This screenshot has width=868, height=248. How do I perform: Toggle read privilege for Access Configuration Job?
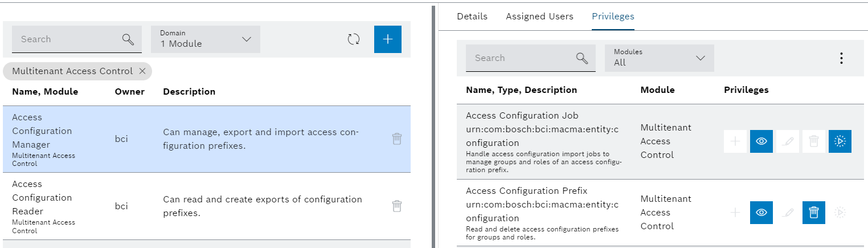pos(761,141)
